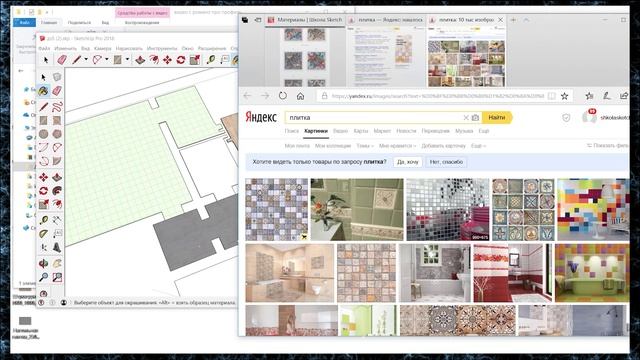
Task: Activate the Follow Me tool
Action: click(57, 190)
